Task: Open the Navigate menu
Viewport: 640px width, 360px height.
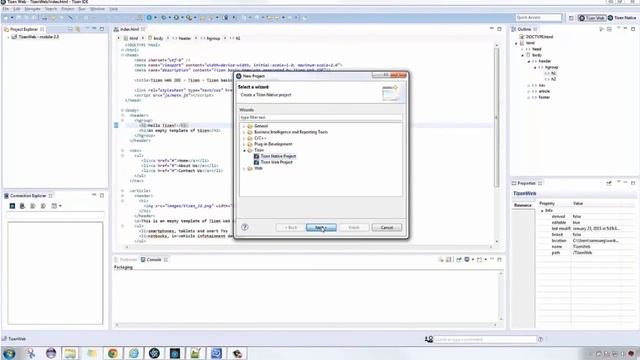Action: coord(32,9)
